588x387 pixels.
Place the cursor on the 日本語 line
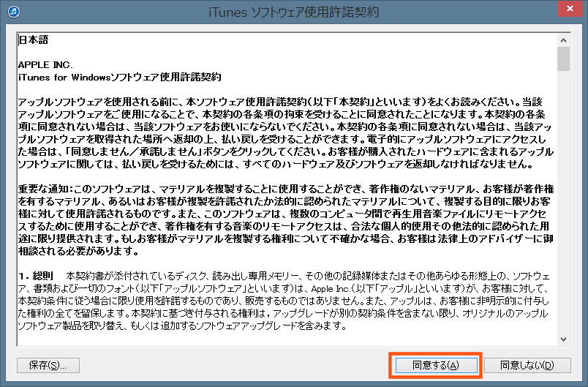click(34, 40)
